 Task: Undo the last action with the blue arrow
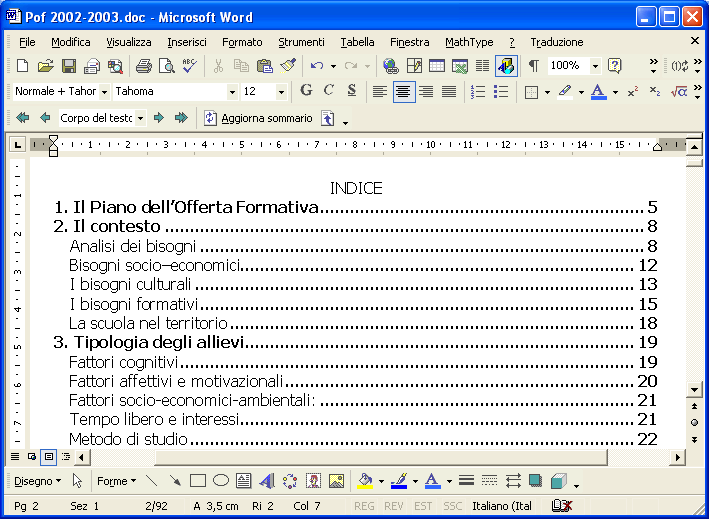click(317, 66)
